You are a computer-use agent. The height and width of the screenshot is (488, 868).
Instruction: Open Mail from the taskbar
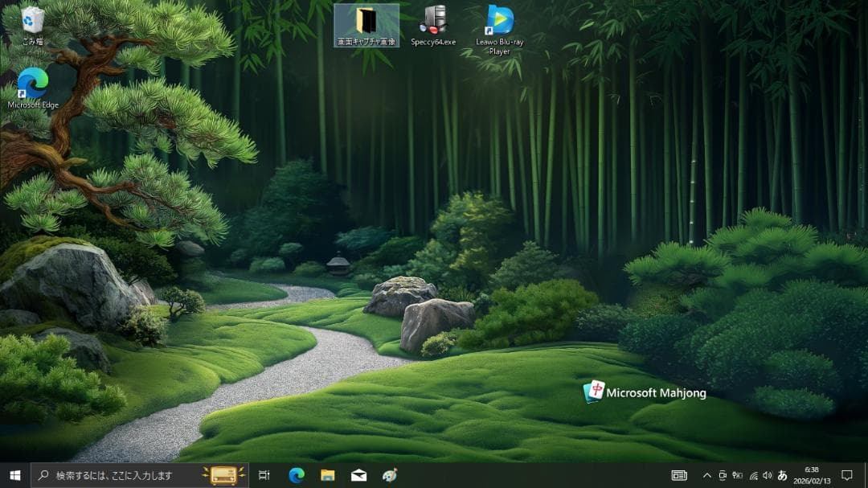tap(358, 475)
